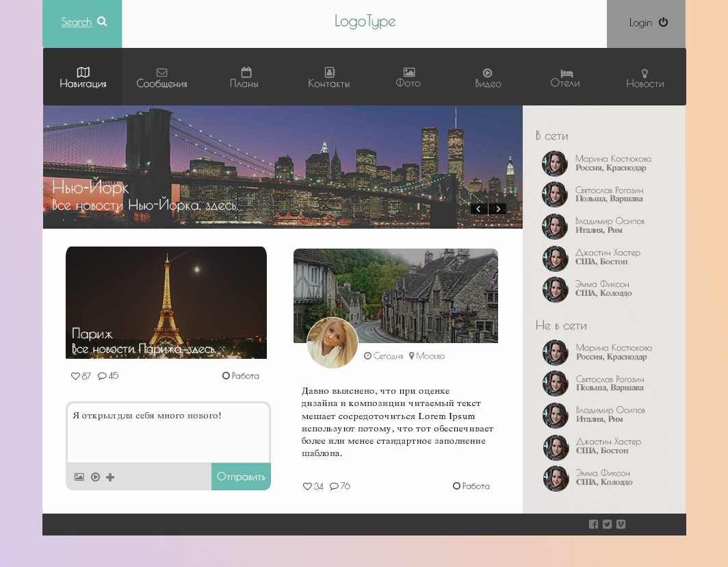This screenshot has width=728, height=567.
Task: Click Все новости Парижа здесь caption
Action: point(144,349)
